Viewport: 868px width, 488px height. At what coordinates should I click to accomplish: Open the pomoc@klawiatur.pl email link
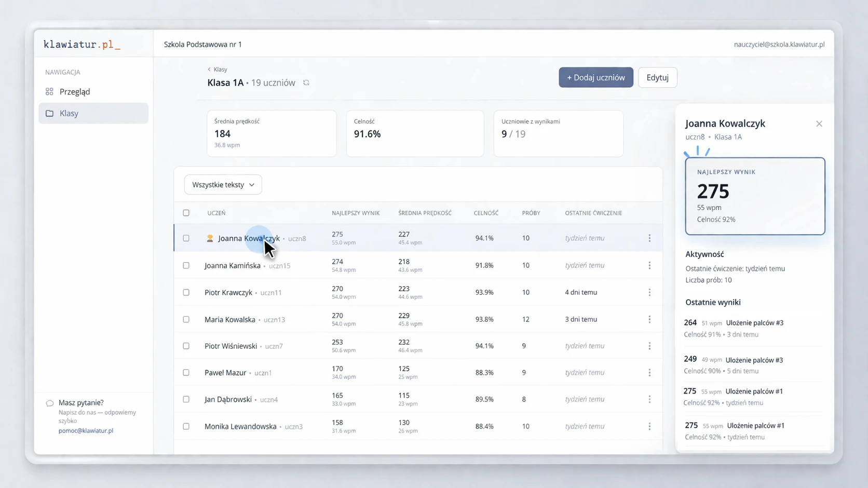(x=86, y=430)
